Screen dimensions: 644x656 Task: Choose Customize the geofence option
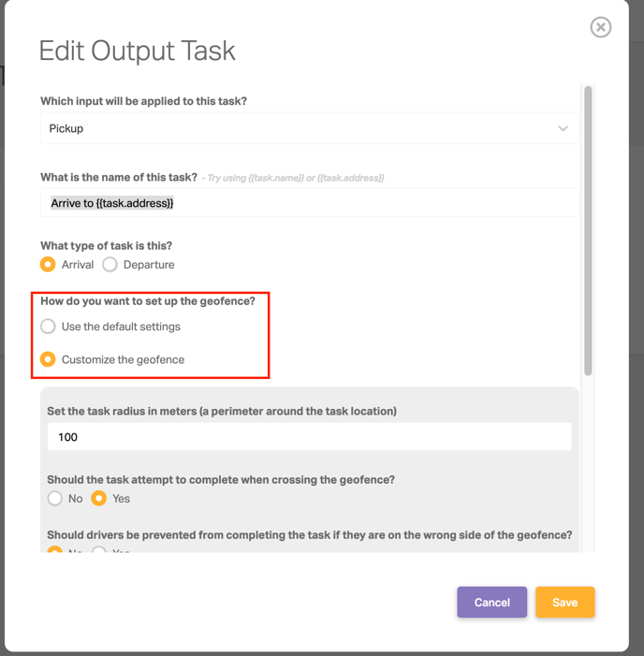point(48,359)
